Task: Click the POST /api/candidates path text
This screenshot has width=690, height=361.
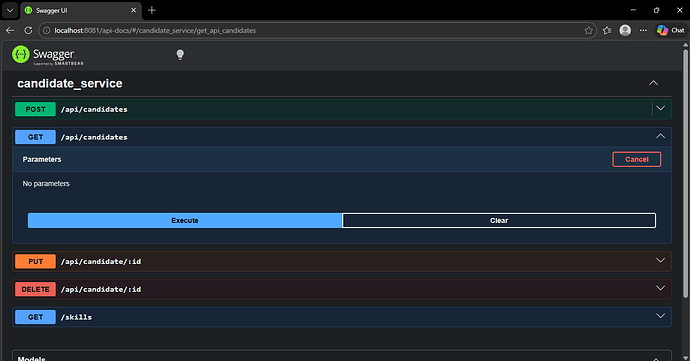Action: coord(94,109)
